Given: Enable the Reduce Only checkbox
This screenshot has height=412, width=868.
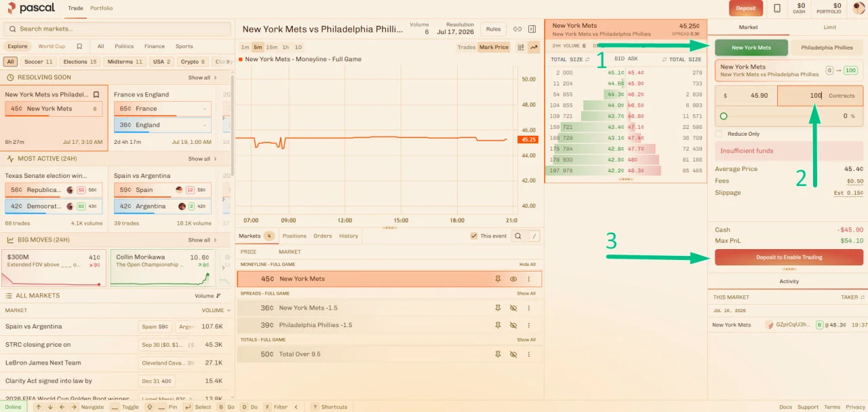Looking at the screenshot, I should [x=719, y=134].
